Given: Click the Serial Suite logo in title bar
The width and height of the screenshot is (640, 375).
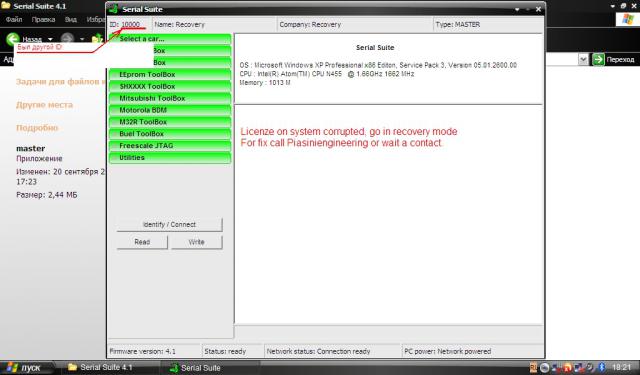Looking at the screenshot, I should (x=114, y=9).
